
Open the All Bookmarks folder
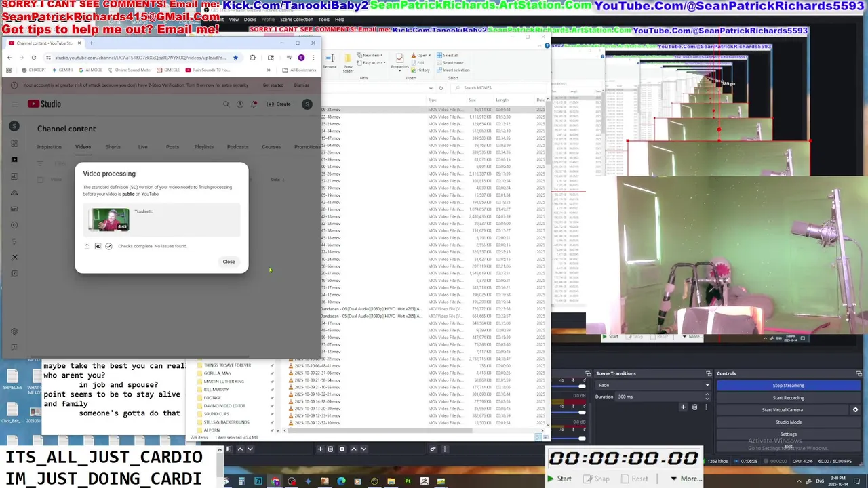[299, 70]
